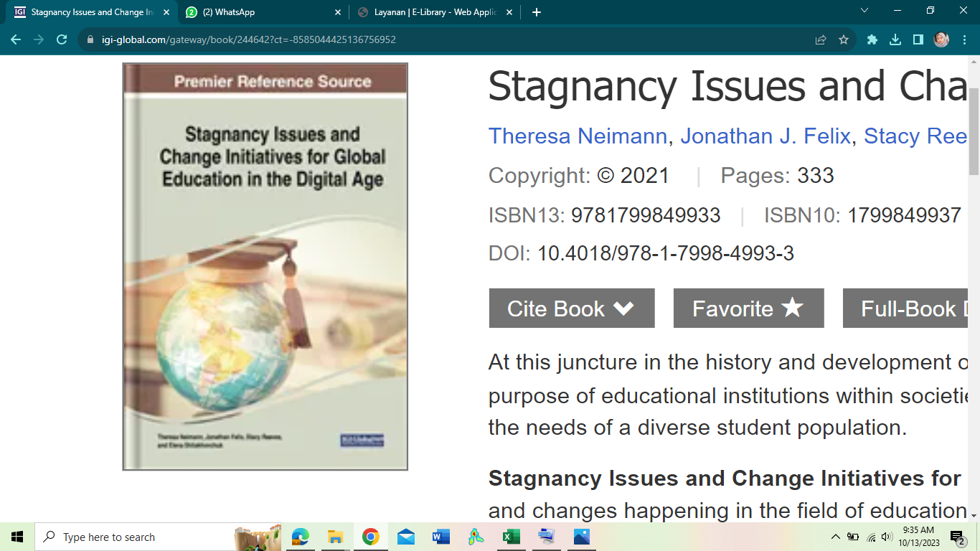
Task: Open the tab search dropdown arrow
Action: coord(864,11)
